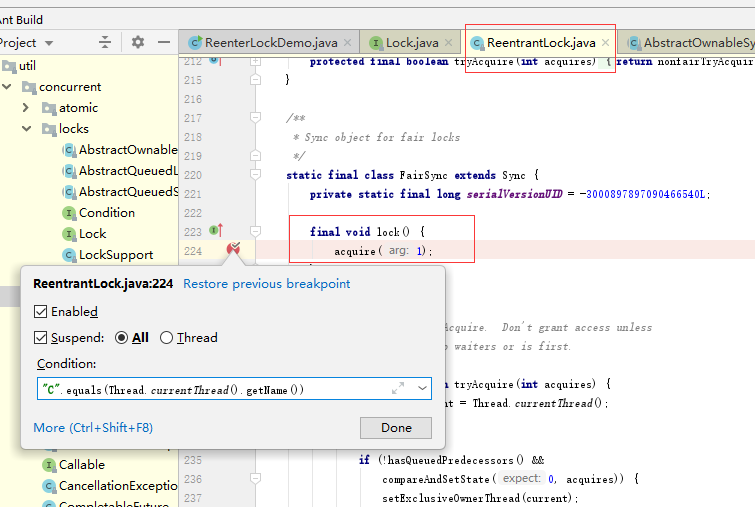Open the condition history dropdown arrow
Viewport: 755px width, 507px height.
click(x=422, y=388)
